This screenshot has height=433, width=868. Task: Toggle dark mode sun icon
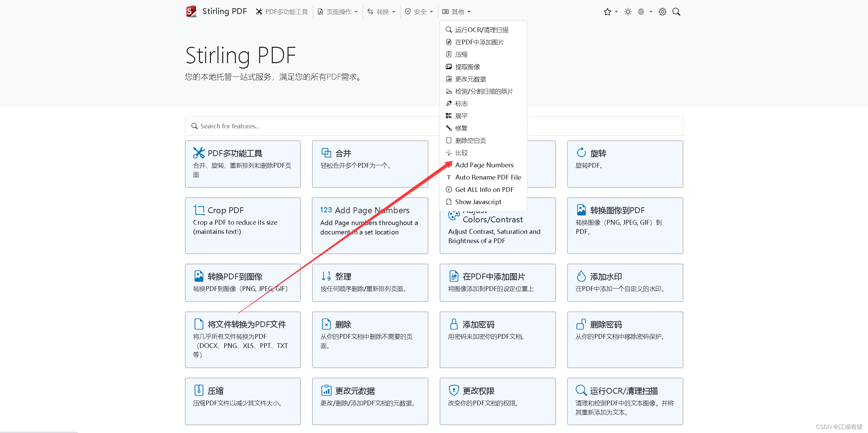pos(628,12)
